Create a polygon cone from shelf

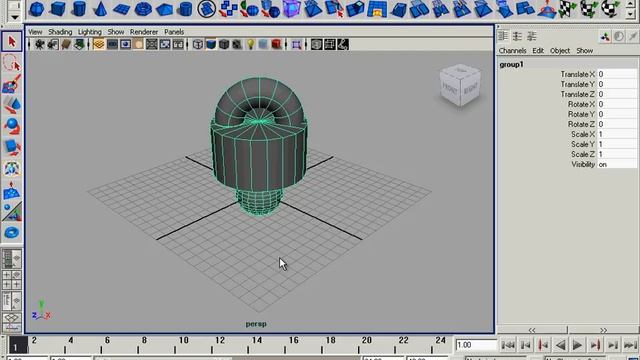(100, 9)
